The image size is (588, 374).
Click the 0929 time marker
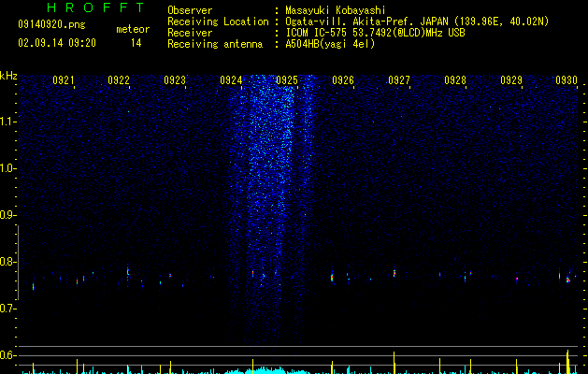[x=510, y=80]
